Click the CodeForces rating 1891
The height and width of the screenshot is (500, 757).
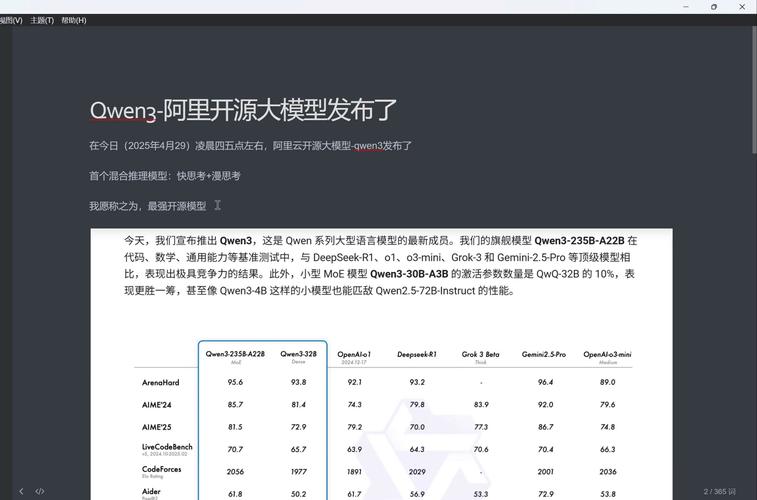tap(354, 472)
